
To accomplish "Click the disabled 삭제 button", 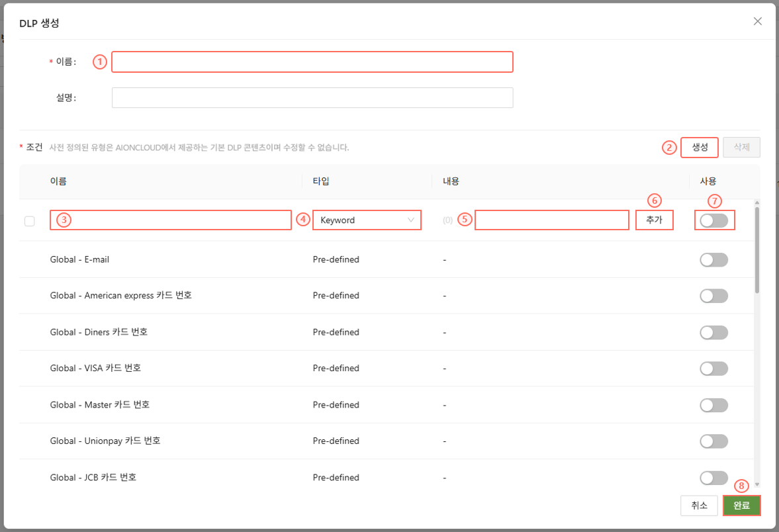I will pyautogui.click(x=741, y=147).
